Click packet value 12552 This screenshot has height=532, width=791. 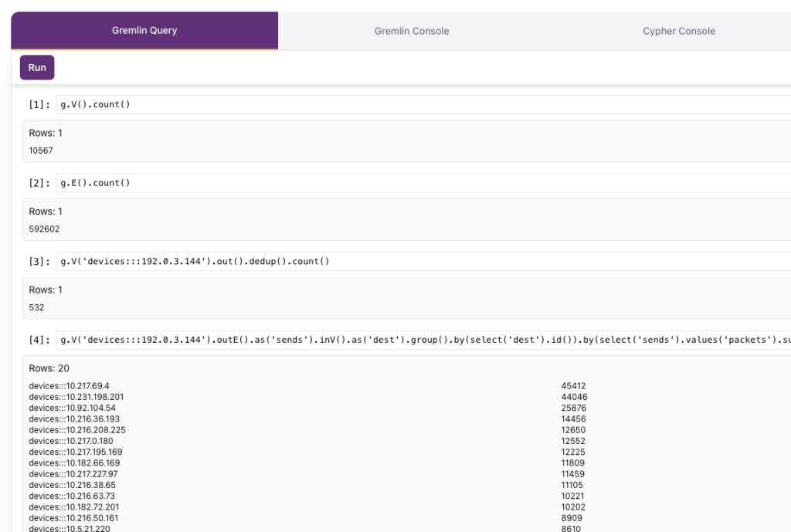click(573, 441)
